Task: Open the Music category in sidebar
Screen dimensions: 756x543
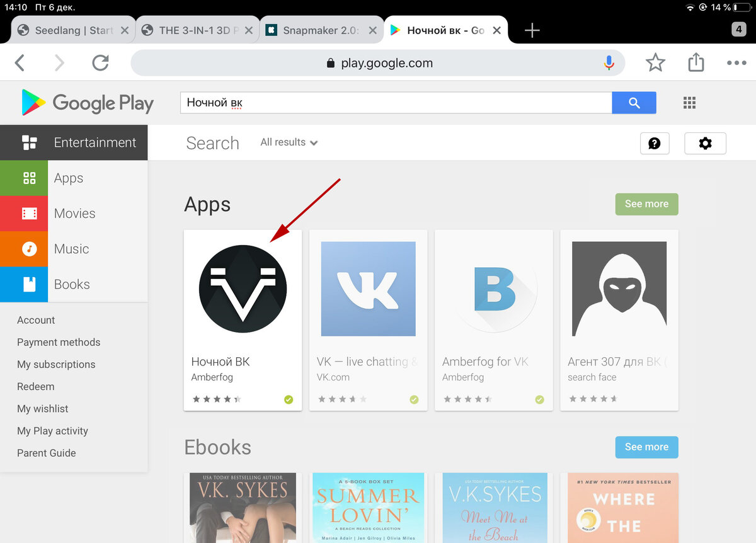Action: pyautogui.click(x=74, y=249)
